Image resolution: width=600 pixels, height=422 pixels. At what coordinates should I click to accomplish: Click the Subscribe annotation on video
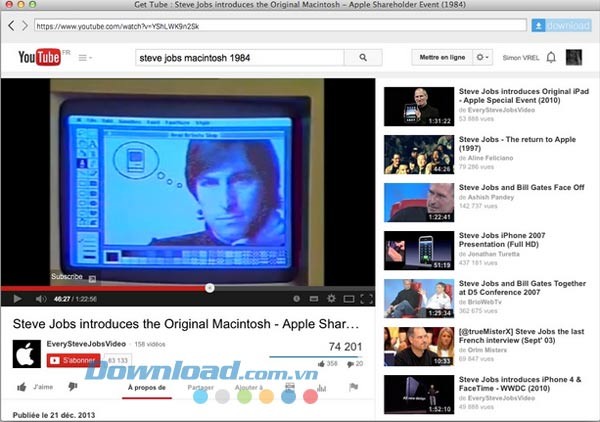(67, 276)
